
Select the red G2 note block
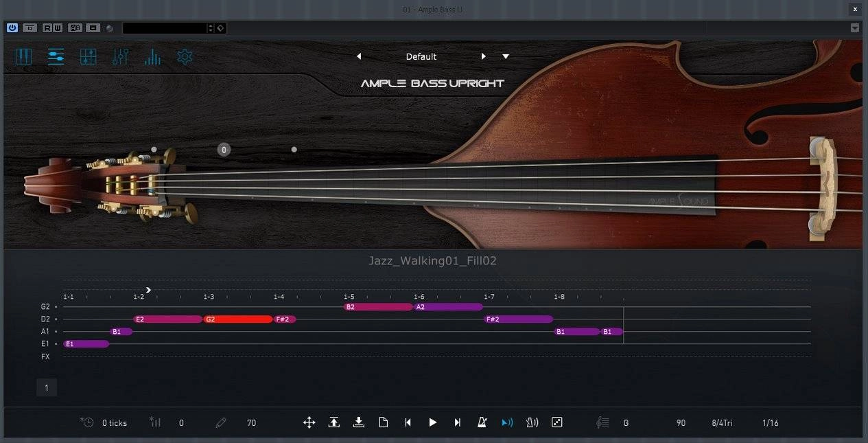pos(238,319)
